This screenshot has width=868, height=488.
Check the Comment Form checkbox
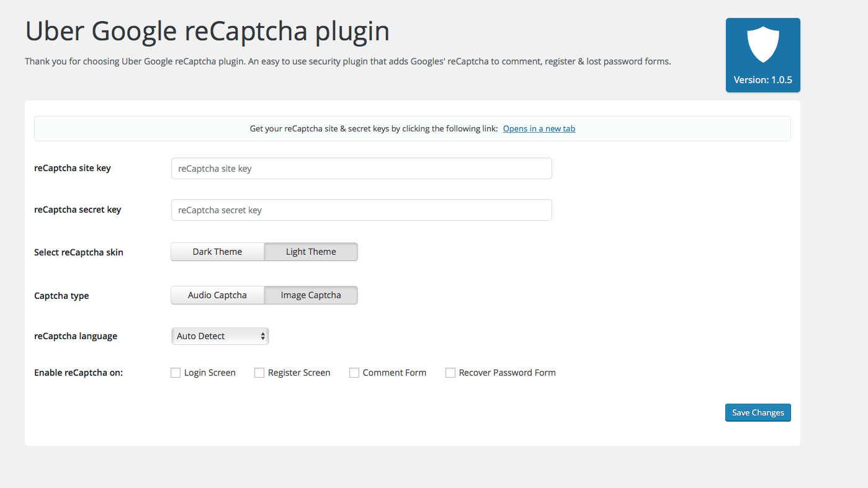click(354, 373)
